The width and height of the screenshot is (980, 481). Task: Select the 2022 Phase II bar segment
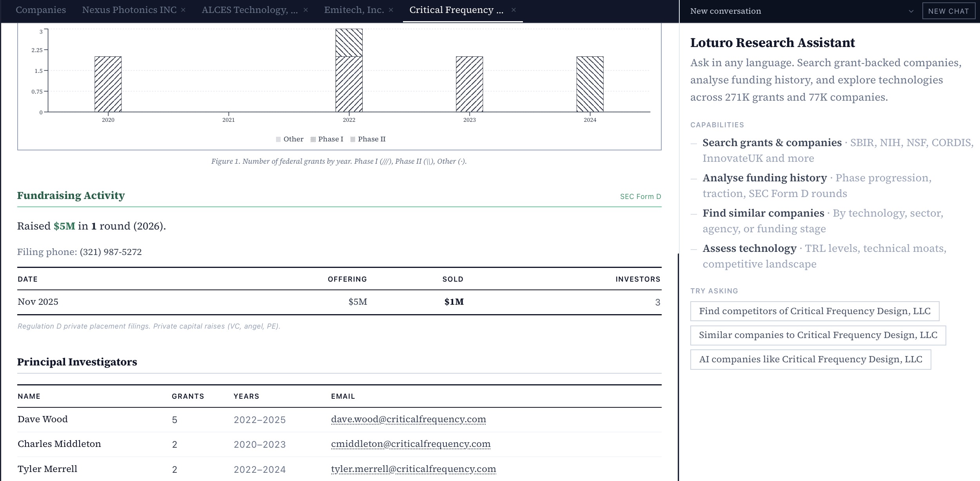[x=349, y=43]
